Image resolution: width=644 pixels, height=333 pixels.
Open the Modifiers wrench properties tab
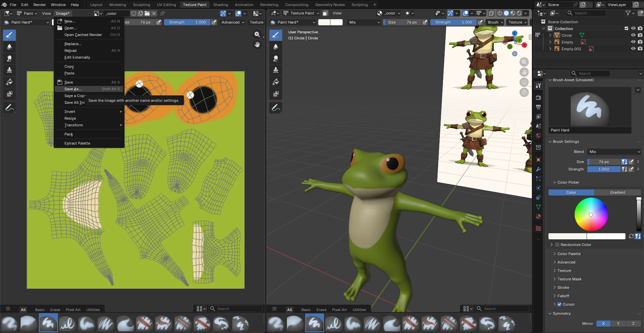[x=538, y=169]
